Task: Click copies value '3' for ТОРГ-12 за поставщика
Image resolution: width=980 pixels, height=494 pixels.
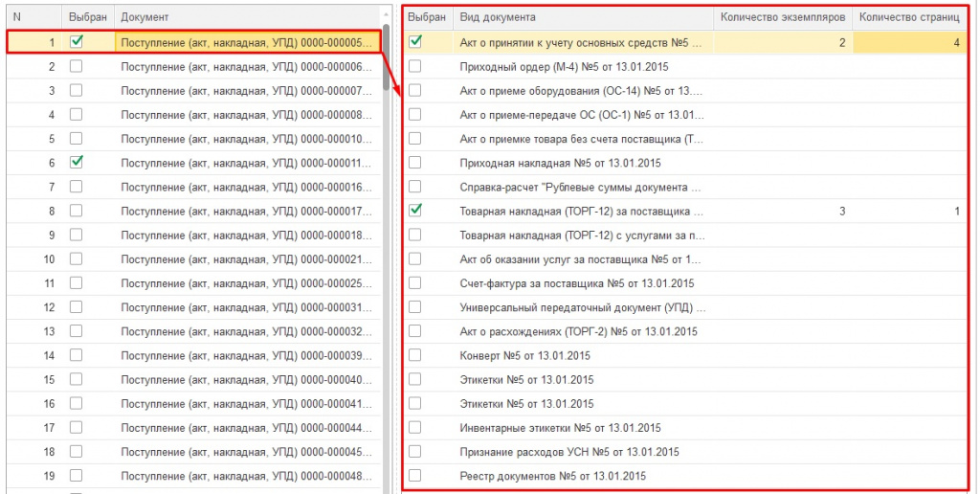Action: pyautogui.click(x=842, y=211)
